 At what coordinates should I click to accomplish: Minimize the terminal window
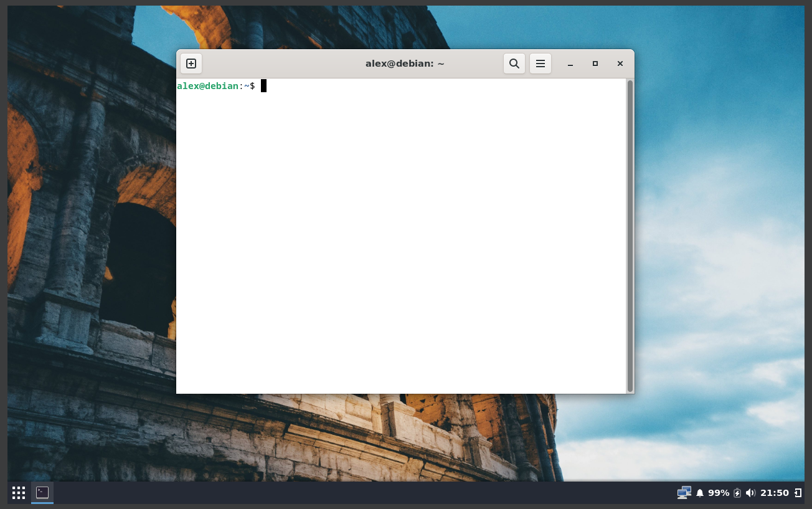click(x=570, y=63)
